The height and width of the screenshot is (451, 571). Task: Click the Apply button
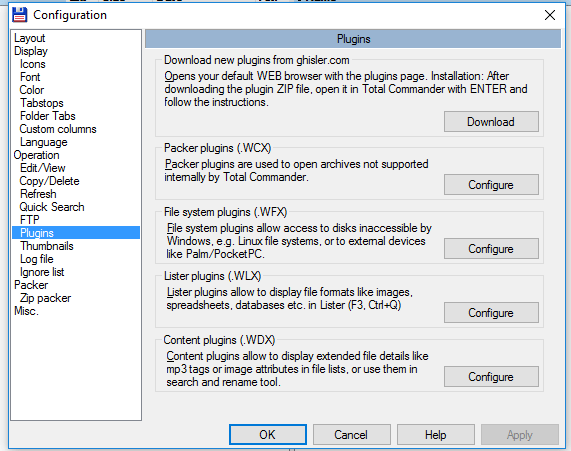click(520, 435)
